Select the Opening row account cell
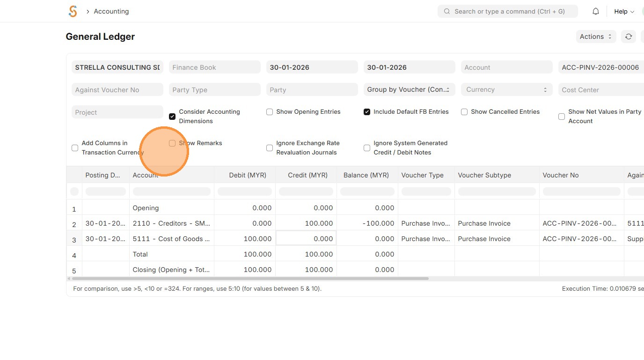The image size is (644, 360). (x=172, y=208)
